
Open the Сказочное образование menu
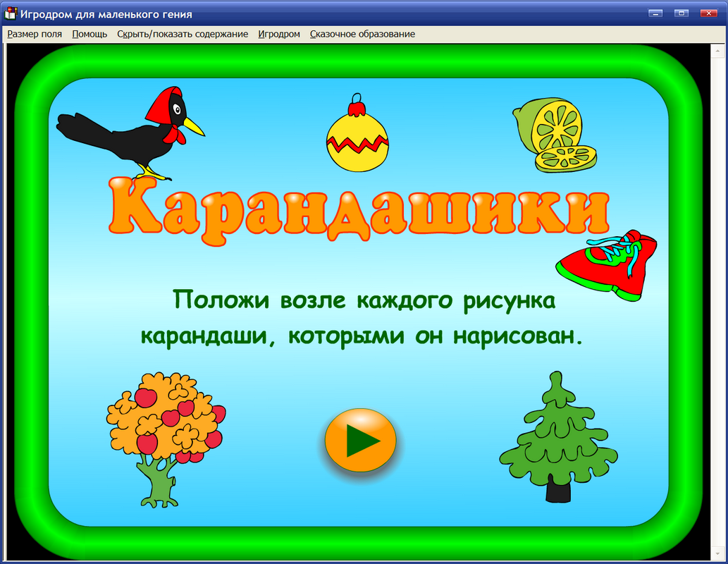[362, 34]
